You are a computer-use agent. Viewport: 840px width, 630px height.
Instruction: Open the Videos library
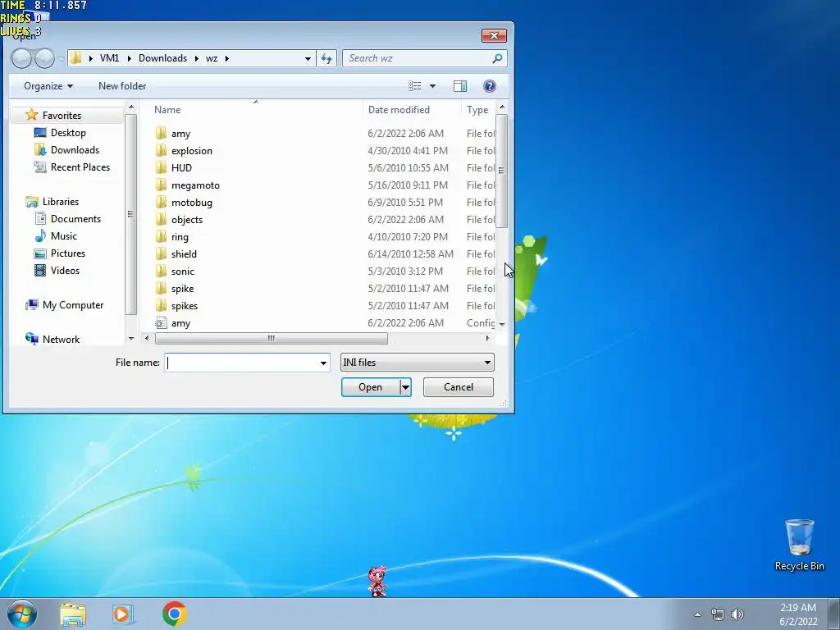(x=65, y=271)
